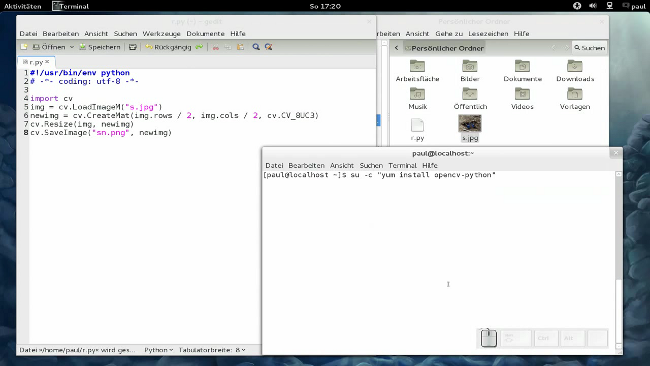The height and width of the screenshot is (366, 650).
Task: Open terminal window Ansicht menu
Action: coord(342,165)
